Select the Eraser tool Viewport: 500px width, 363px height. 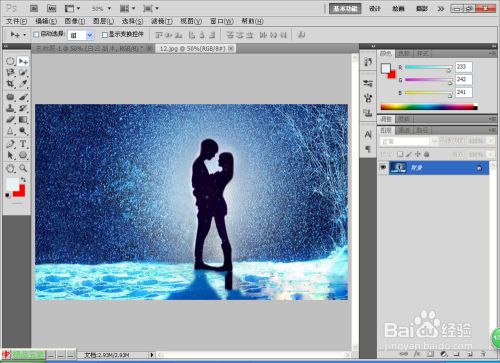pyautogui.click(x=10, y=119)
